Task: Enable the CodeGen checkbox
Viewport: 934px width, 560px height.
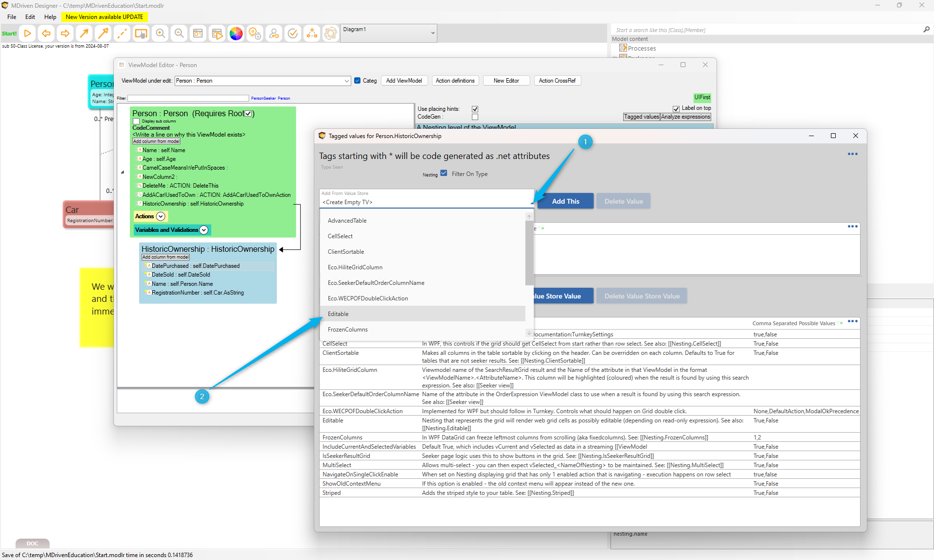Action: click(475, 117)
